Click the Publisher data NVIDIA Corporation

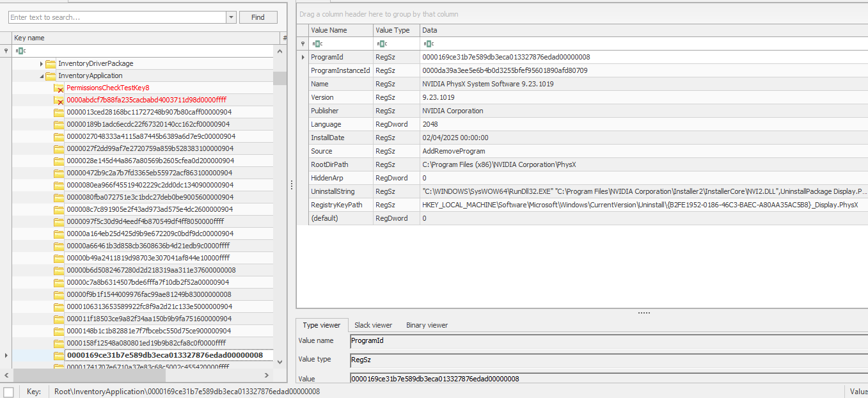453,111
